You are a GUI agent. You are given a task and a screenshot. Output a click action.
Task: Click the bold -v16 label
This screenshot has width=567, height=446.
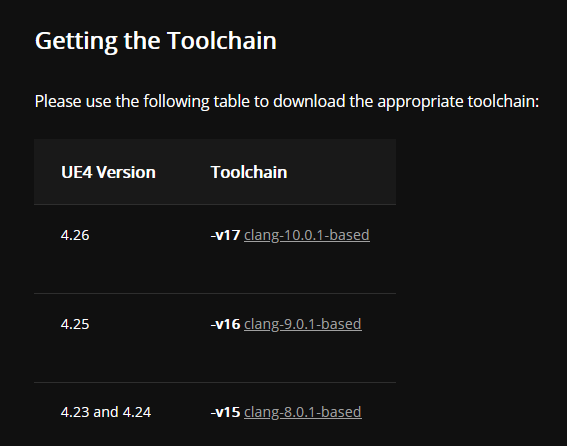(x=225, y=324)
